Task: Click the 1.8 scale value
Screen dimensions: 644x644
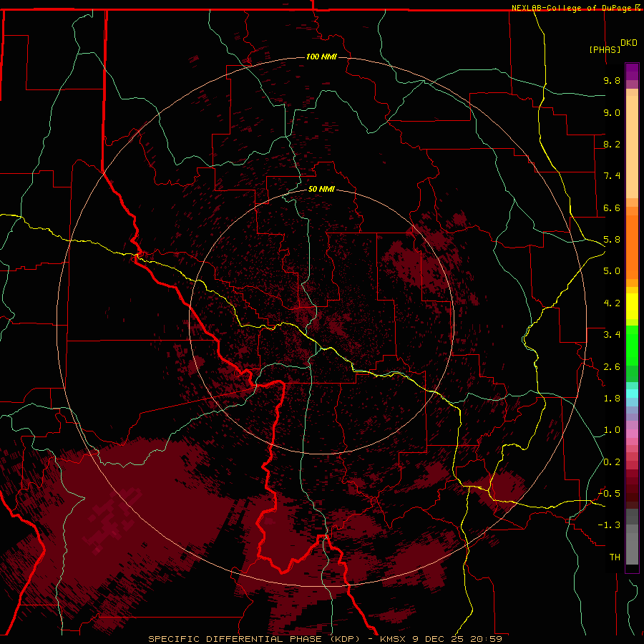Action: 612,399
